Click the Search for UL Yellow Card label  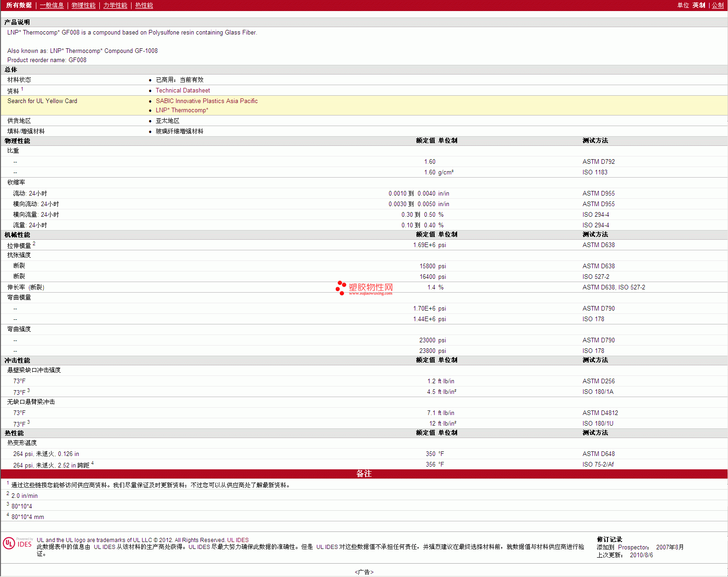(x=42, y=101)
